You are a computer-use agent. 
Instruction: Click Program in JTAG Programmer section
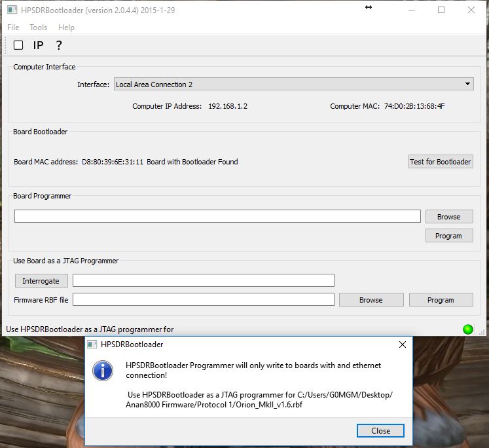[441, 300]
